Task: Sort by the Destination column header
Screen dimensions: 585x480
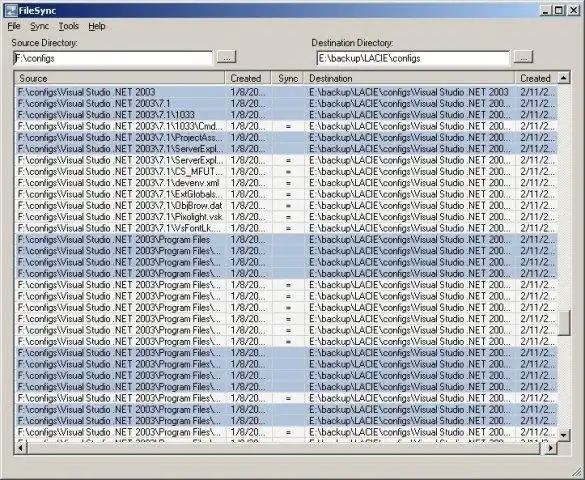Action: [x=409, y=78]
